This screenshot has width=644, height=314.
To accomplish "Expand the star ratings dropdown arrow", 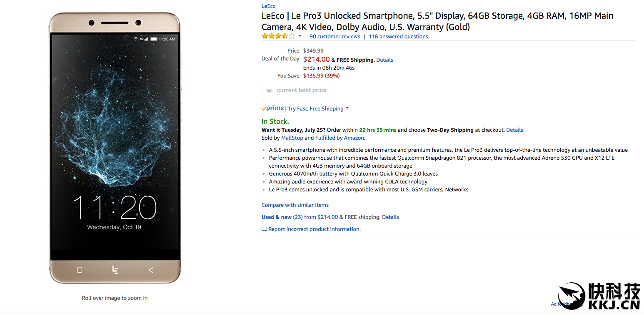I will 300,36.
